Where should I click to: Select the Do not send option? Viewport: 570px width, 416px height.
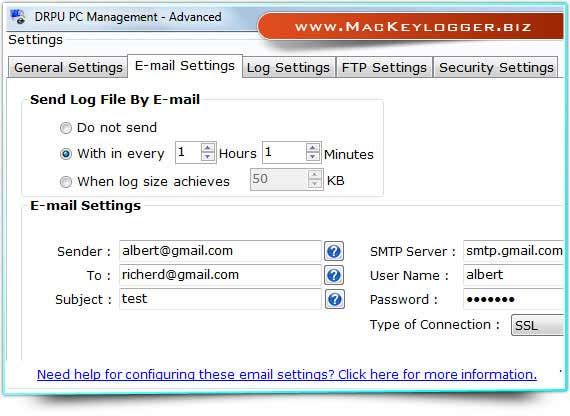[65, 128]
